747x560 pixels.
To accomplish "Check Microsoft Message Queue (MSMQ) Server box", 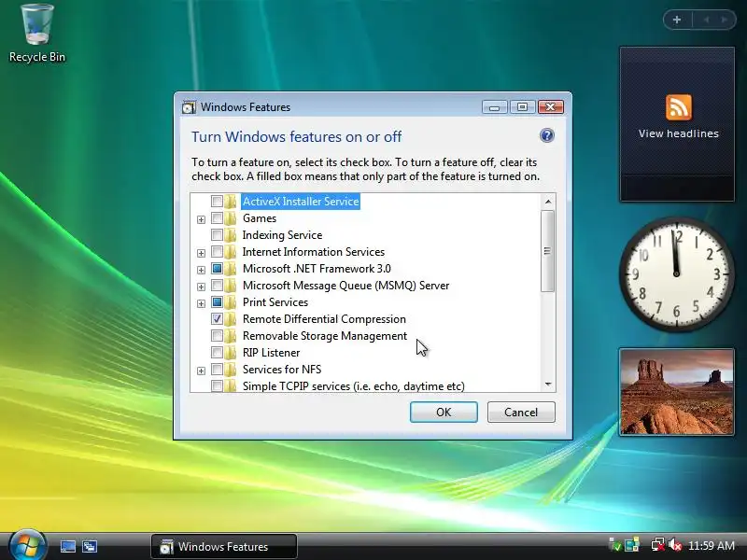I will click(x=217, y=286).
